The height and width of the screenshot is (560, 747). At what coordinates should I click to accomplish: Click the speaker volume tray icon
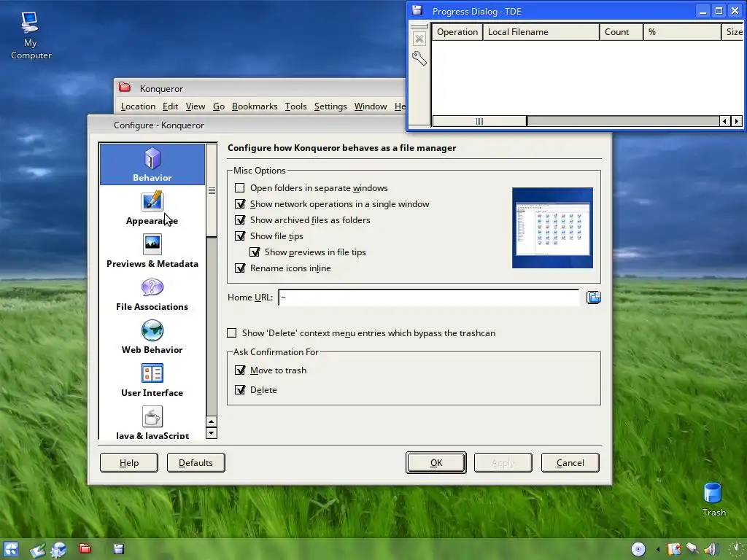712,549
